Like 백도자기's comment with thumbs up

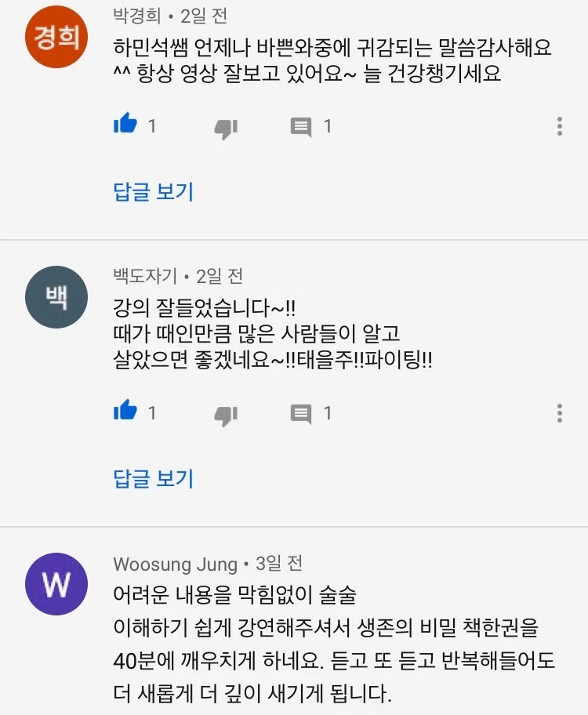coord(125,410)
